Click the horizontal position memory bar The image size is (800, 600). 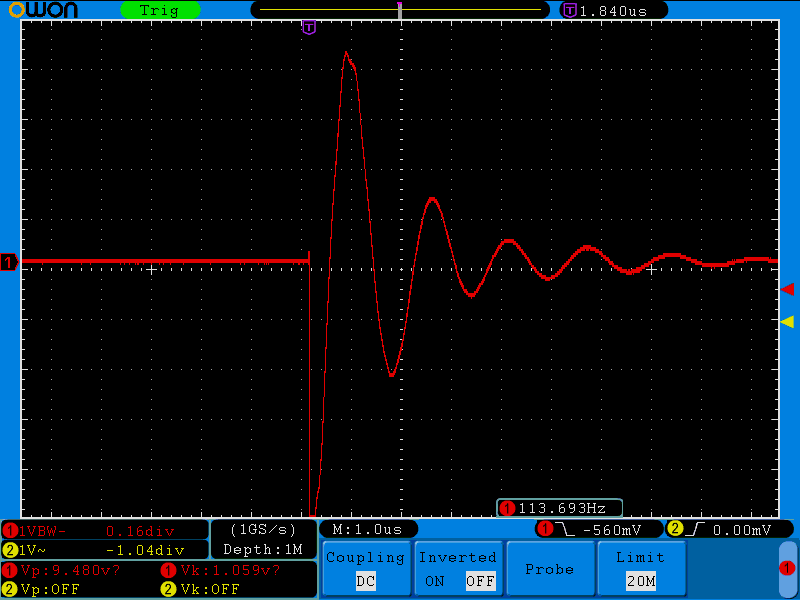(x=400, y=10)
